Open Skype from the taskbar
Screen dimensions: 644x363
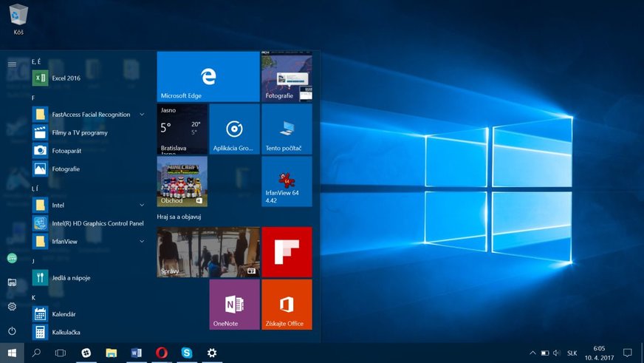[x=187, y=353]
